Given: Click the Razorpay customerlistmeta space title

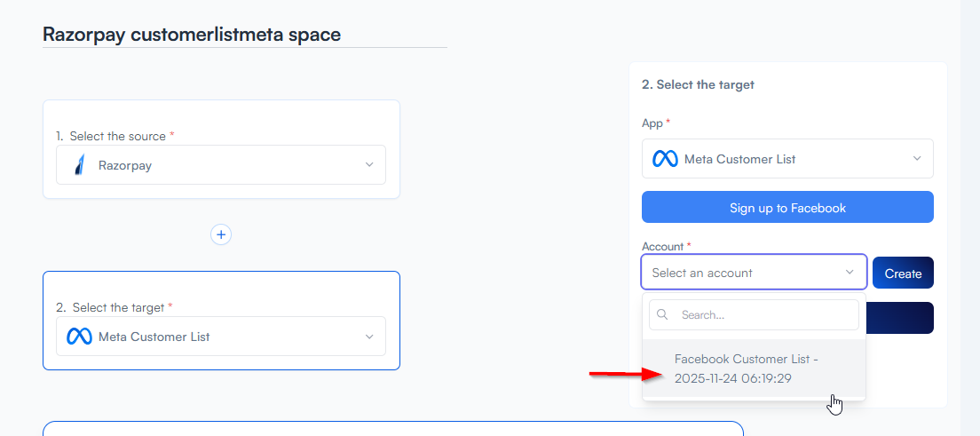Looking at the screenshot, I should [192, 35].
